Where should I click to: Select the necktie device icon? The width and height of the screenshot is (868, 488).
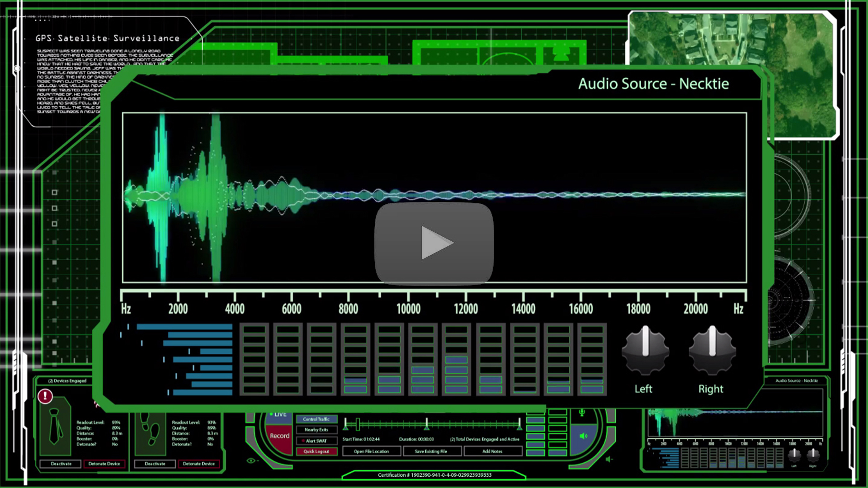[x=55, y=427]
